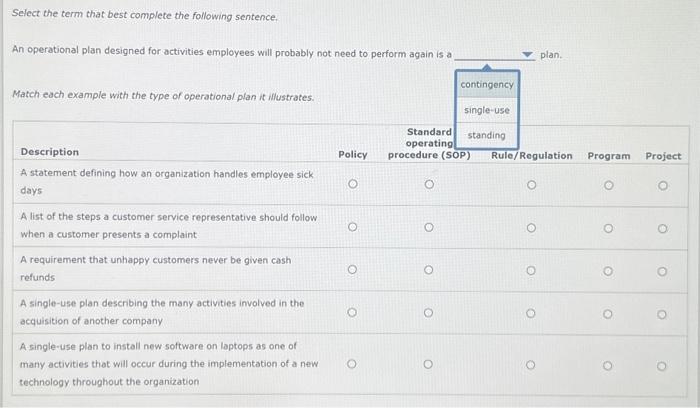Choose Policy for the laptop software installation
This screenshot has width=700, height=408.
click(351, 364)
